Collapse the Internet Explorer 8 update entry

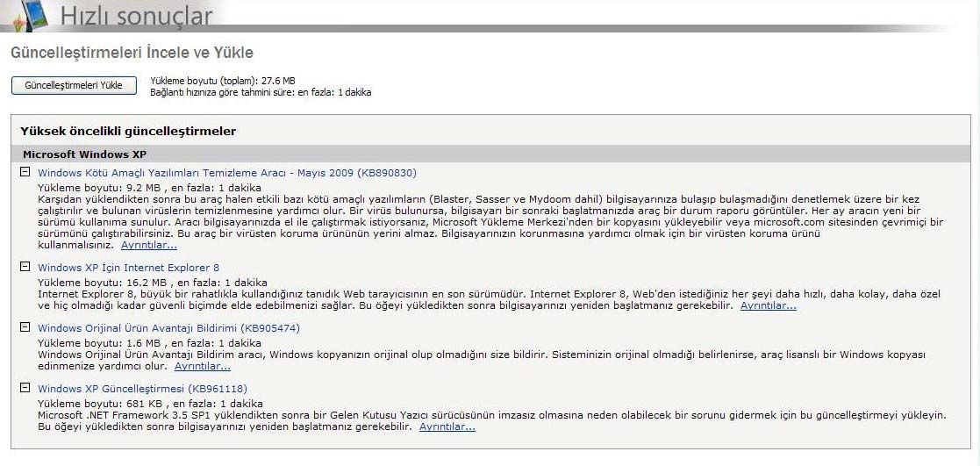tap(25, 267)
